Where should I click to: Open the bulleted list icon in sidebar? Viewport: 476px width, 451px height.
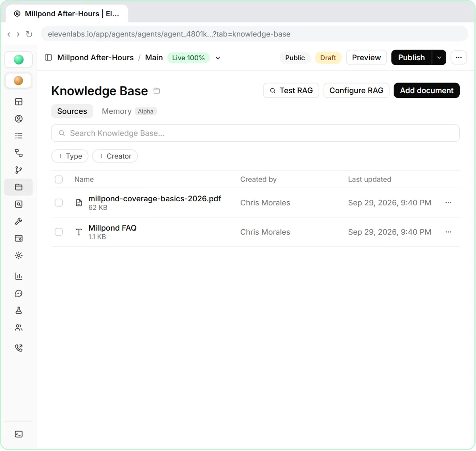point(19,136)
